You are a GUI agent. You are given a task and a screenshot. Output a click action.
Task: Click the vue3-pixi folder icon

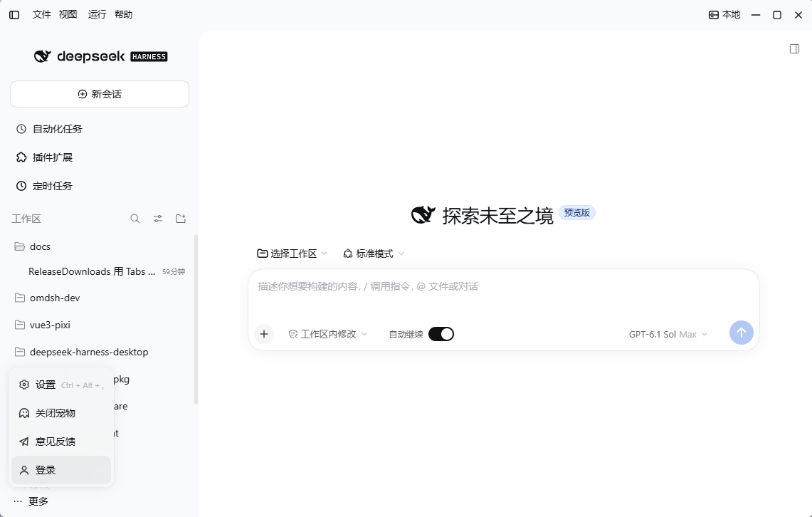point(20,325)
